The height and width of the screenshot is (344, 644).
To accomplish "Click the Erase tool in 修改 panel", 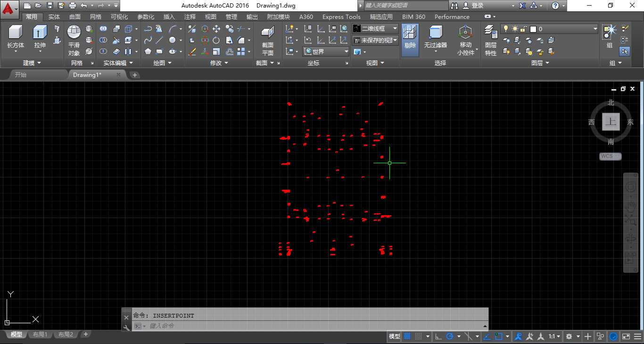I will tap(192, 51).
